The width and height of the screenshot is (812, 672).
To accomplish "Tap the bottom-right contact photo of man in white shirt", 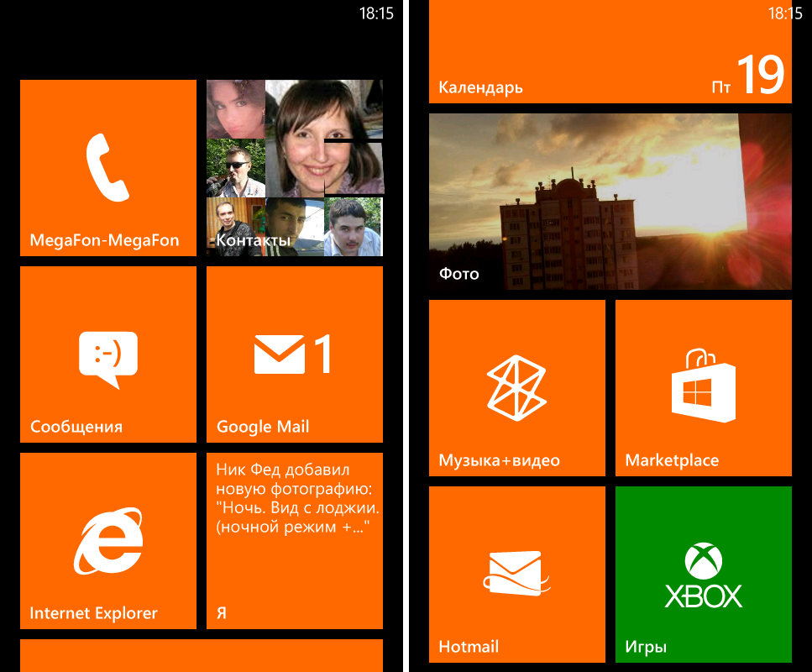I will (354, 227).
